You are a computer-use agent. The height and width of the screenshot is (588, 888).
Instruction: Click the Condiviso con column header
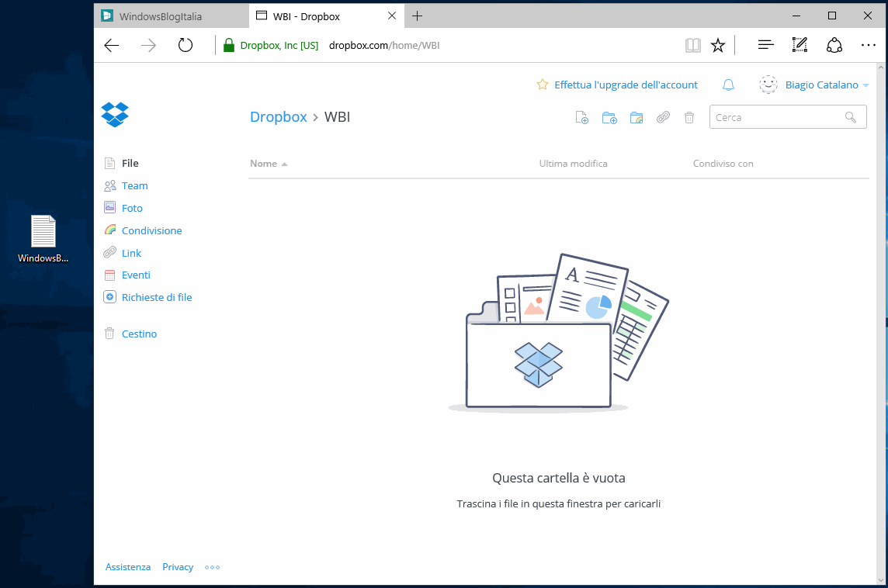pos(723,164)
